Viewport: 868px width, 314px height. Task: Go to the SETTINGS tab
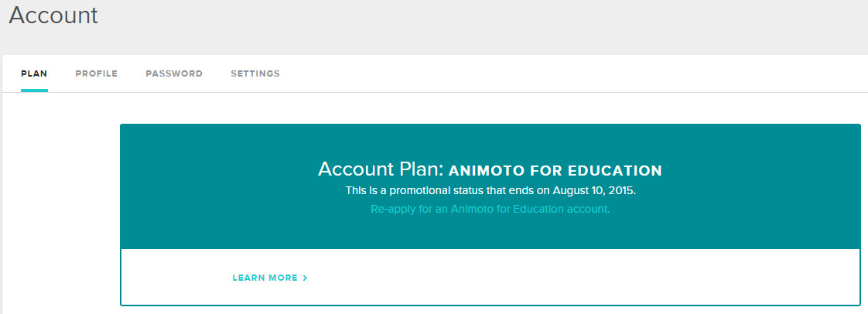click(255, 73)
